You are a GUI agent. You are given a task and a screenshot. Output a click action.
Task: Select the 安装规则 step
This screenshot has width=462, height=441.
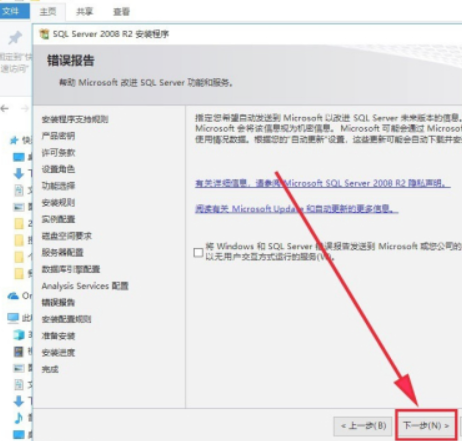click(x=58, y=202)
